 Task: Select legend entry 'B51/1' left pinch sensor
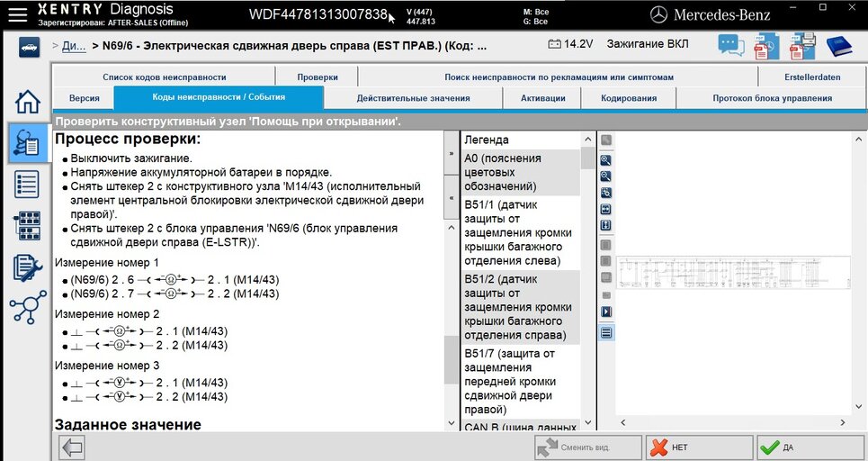[x=521, y=232]
